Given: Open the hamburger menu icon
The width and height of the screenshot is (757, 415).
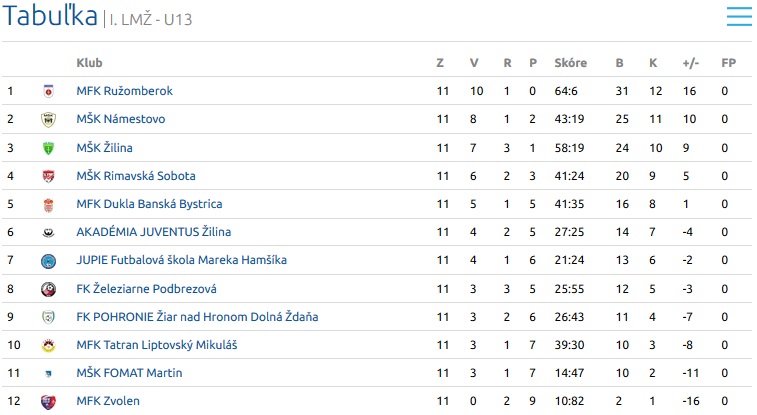Looking at the screenshot, I should [x=739, y=17].
